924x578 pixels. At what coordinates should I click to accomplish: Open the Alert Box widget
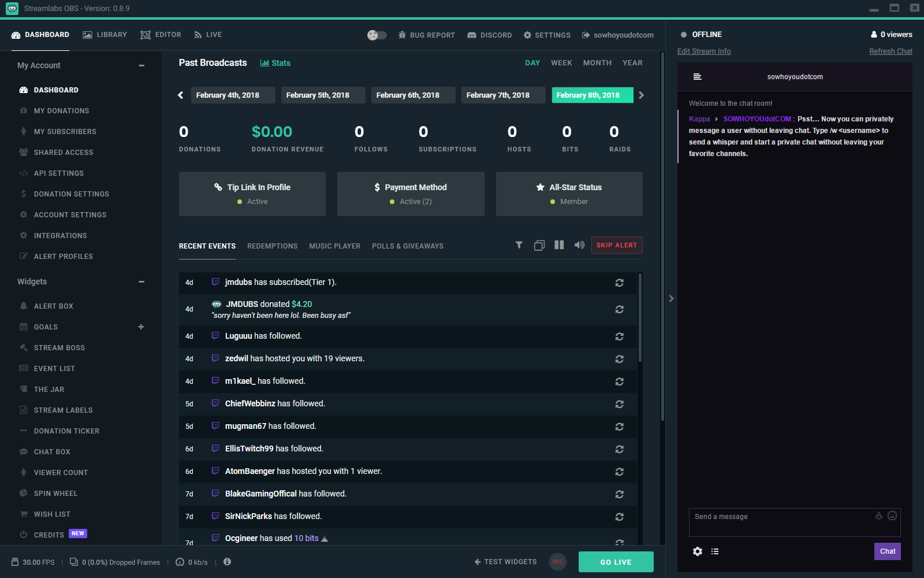click(x=53, y=306)
